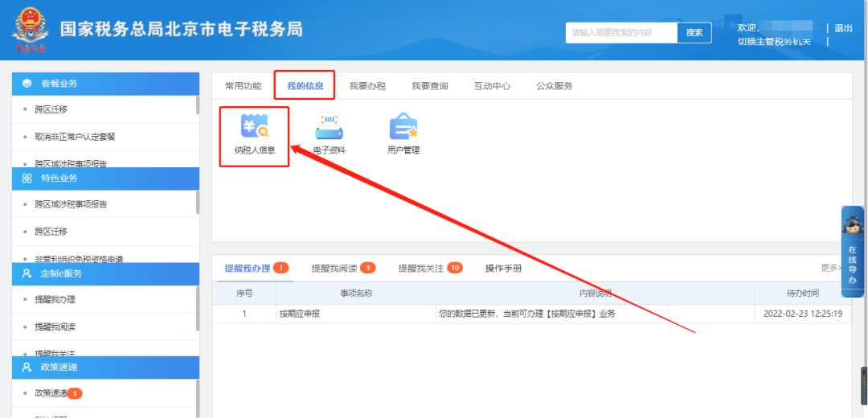Click the 特色业务 section header
The width and height of the screenshot is (868, 419).
tap(105, 179)
